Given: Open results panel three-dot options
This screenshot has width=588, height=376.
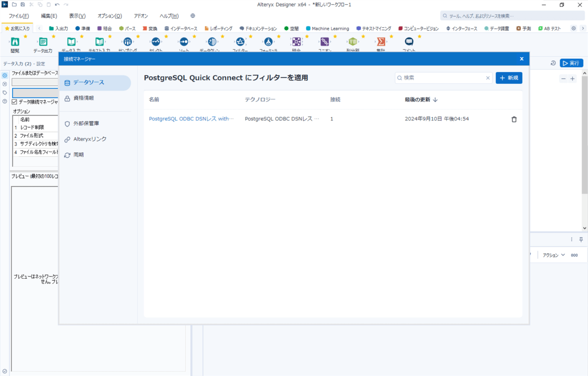Looking at the screenshot, I should [x=572, y=239].
